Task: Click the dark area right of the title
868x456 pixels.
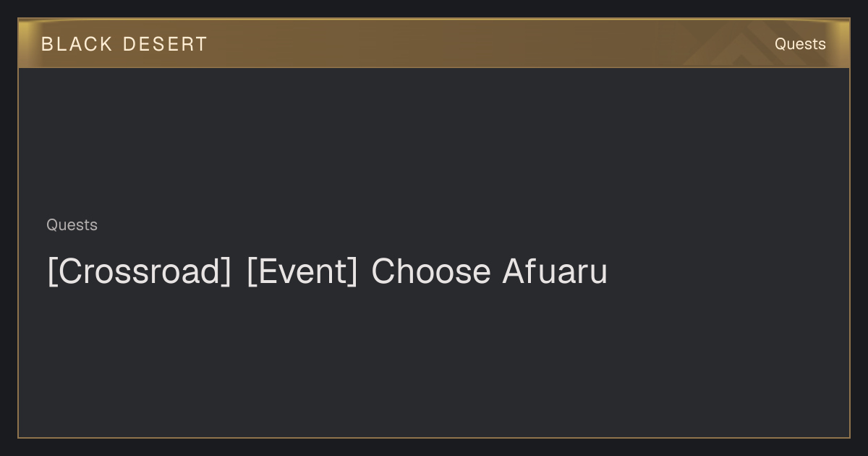Action: pos(727,272)
